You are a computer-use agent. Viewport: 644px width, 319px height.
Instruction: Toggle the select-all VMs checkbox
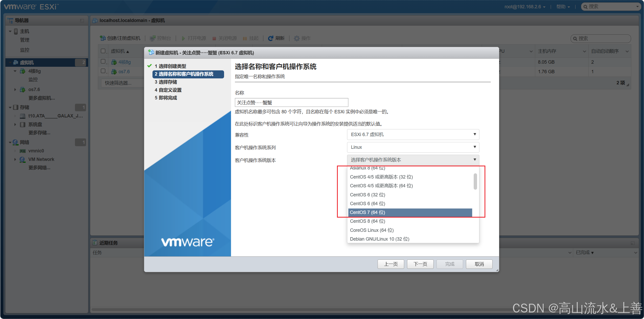[103, 51]
